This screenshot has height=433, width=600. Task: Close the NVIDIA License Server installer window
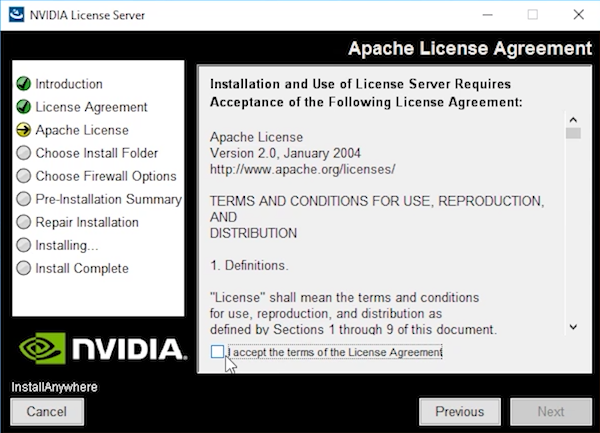tap(579, 15)
